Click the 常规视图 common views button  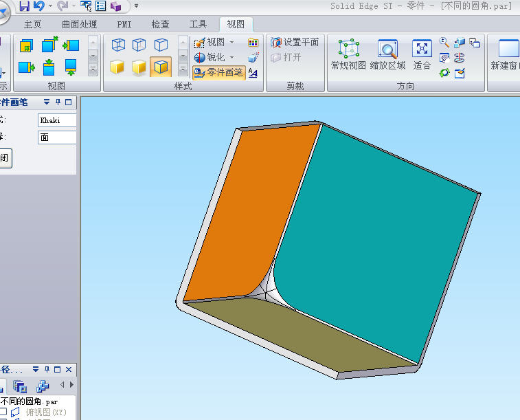348,54
